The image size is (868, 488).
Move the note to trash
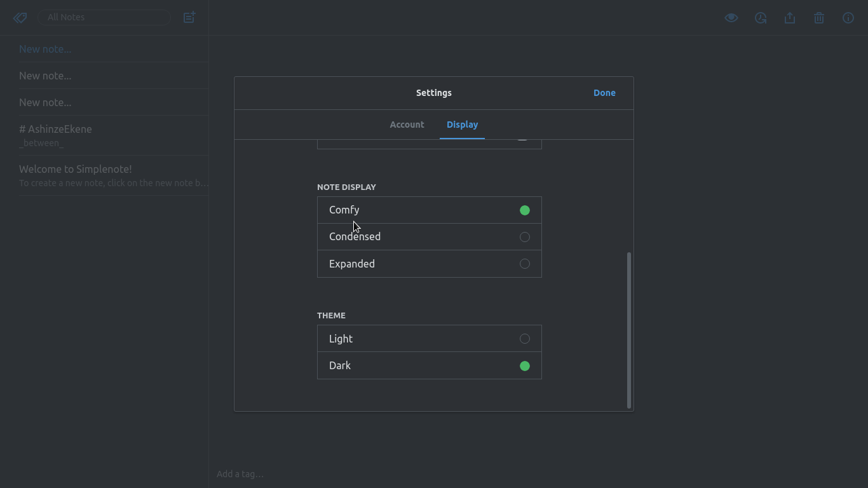818,18
